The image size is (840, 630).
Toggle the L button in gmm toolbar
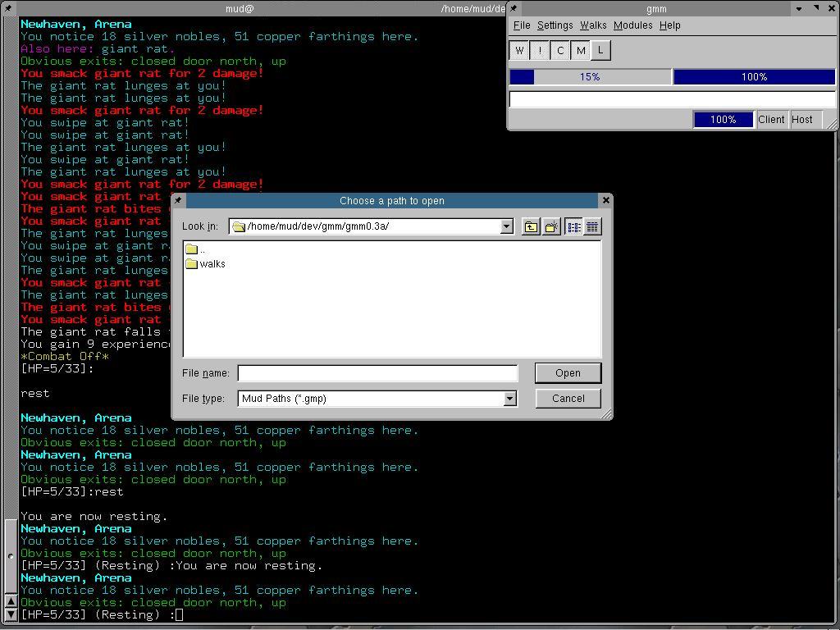click(x=600, y=51)
